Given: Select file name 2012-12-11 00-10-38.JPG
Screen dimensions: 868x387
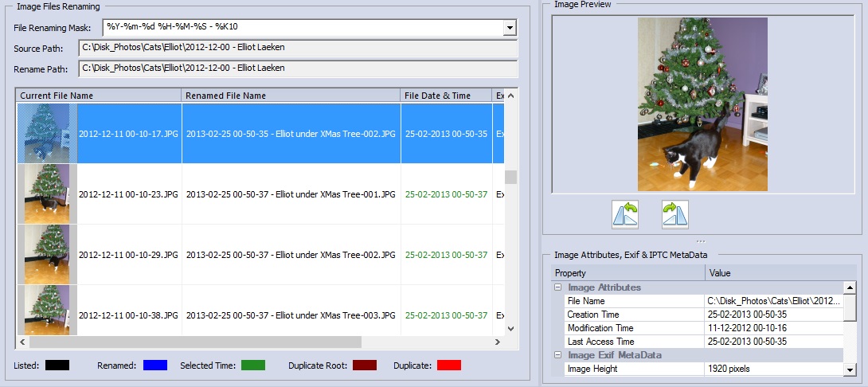Looking at the screenshot, I should (128, 315).
